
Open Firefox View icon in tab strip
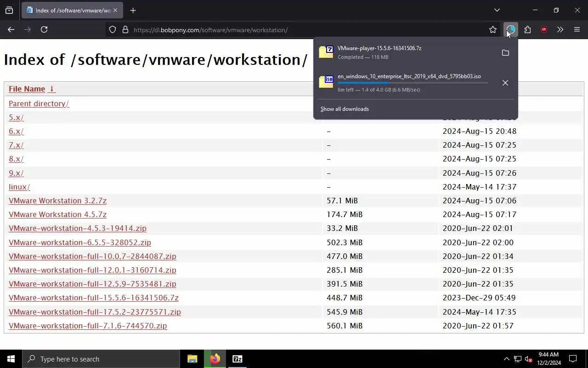coord(9,10)
